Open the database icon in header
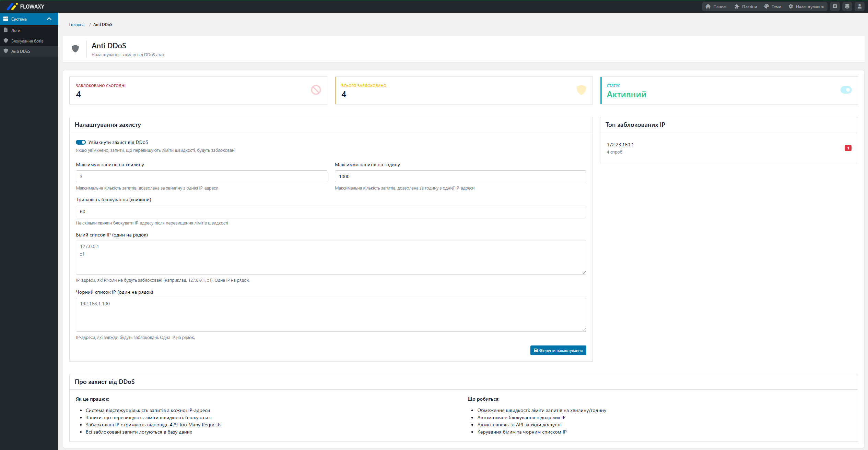Image resolution: width=868 pixels, height=450 pixels. (x=847, y=7)
